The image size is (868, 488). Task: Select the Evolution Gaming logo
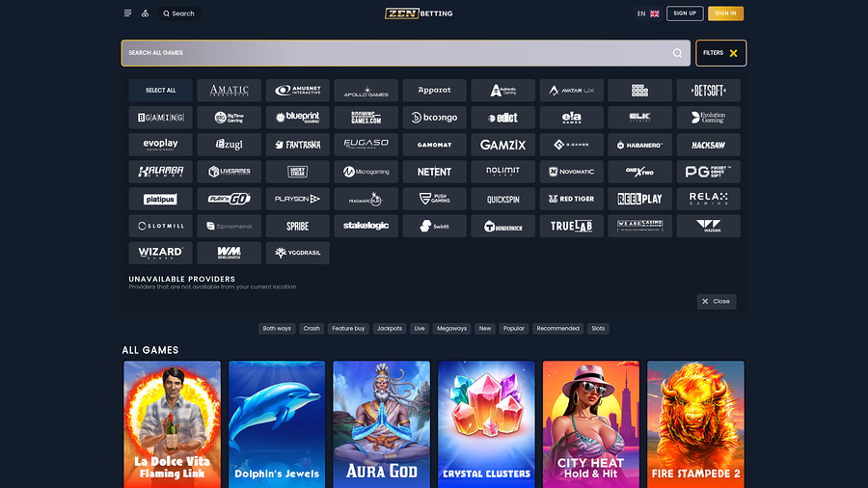(x=708, y=118)
